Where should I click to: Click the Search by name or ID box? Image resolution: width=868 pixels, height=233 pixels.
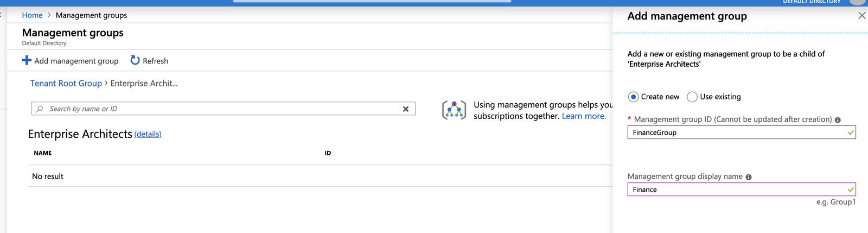tap(224, 109)
